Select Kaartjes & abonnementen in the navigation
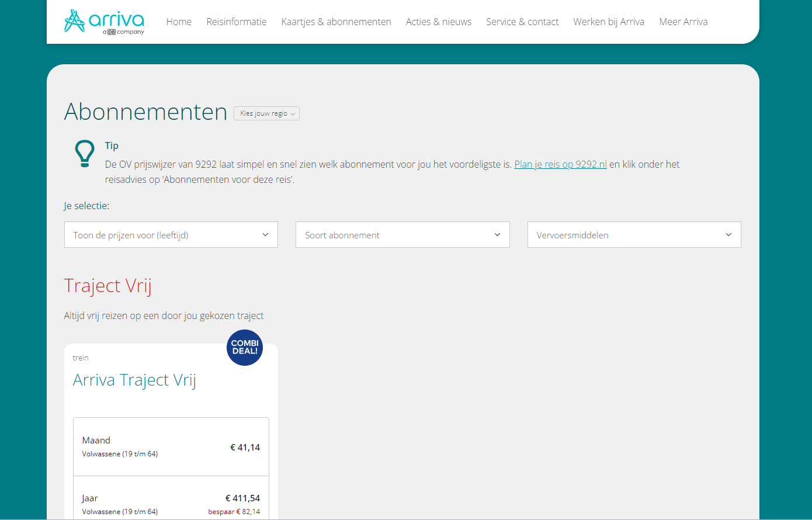This screenshot has height=520, width=812. tap(336, 22)
